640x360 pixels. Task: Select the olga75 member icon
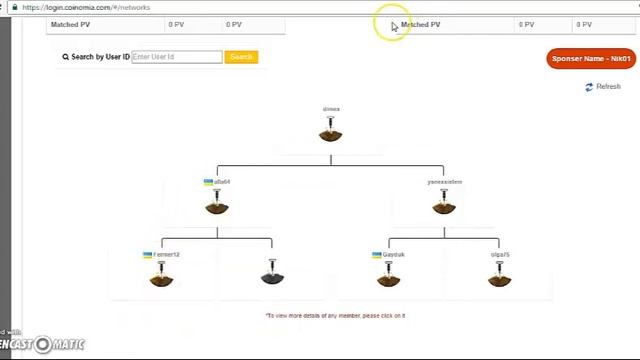pyautogui.click(x=499, y=274)
